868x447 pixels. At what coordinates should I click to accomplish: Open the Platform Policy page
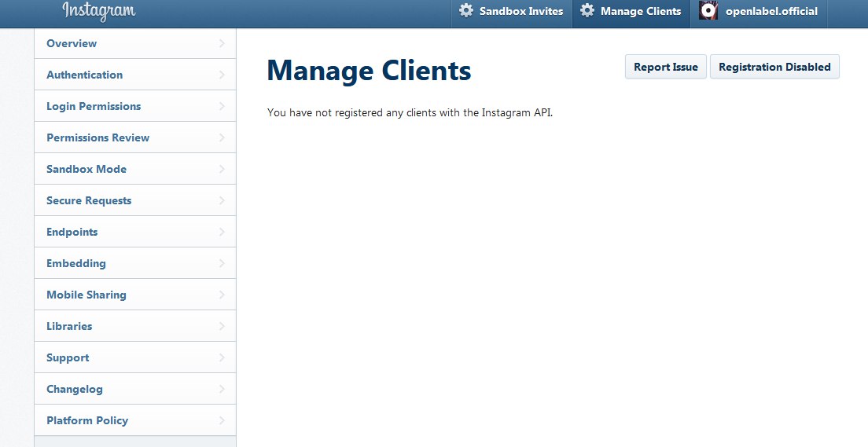tap(135, 420)
